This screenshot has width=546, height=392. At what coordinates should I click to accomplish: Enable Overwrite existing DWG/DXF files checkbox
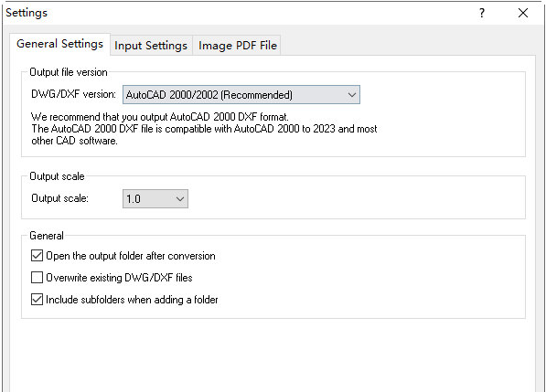[37, 278]
